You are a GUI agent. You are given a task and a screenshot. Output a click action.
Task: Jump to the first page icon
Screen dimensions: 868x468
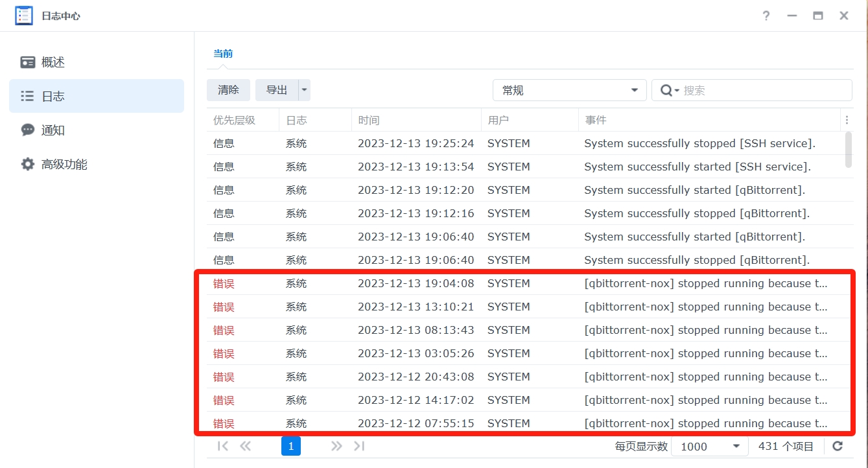click(x=223, y=446)
